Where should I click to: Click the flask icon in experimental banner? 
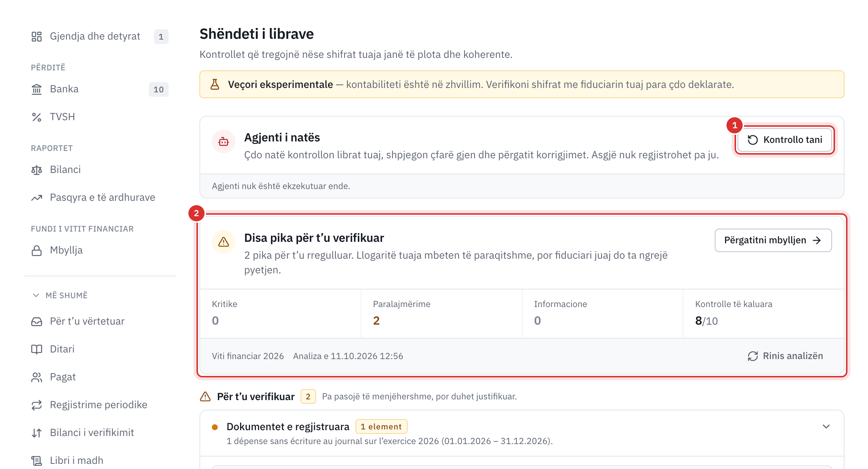click(215, 84)
